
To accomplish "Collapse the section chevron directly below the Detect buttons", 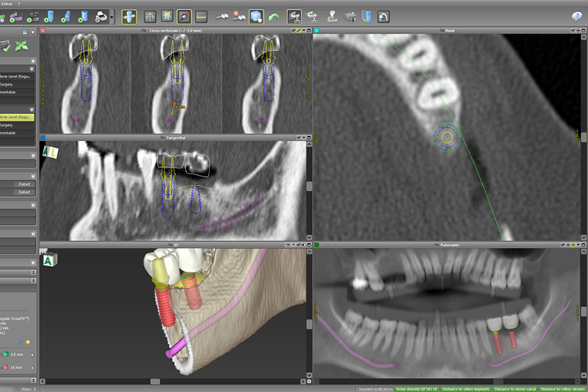I will click(x=33, y=205).
